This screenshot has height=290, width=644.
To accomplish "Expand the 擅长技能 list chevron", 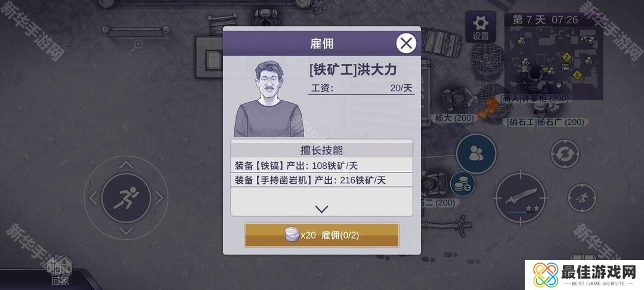I will 321,209.
